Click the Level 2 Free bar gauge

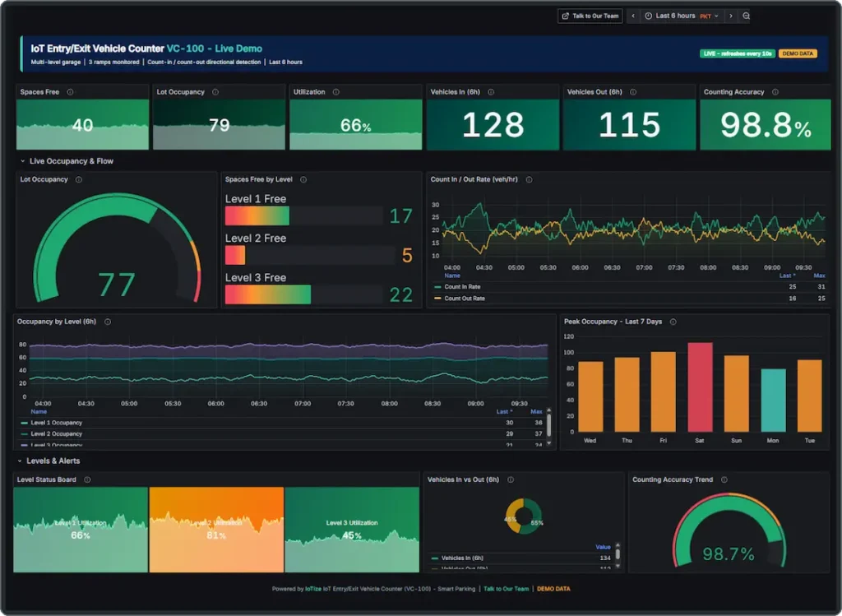310,255
